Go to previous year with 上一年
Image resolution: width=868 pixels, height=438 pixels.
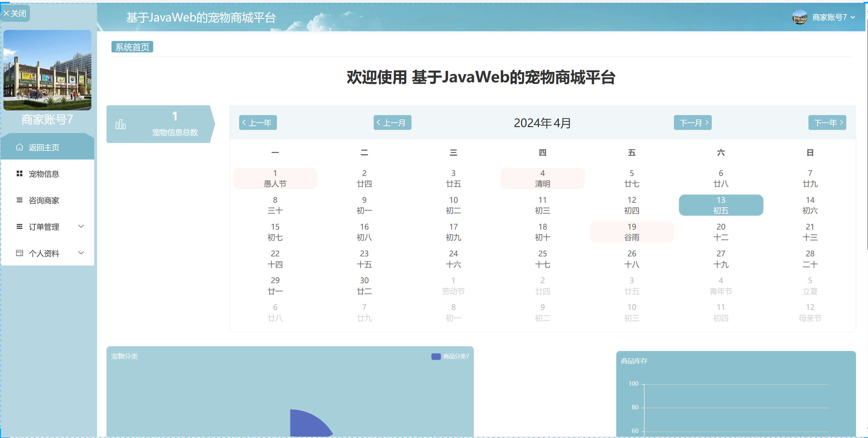pos(258,123)
